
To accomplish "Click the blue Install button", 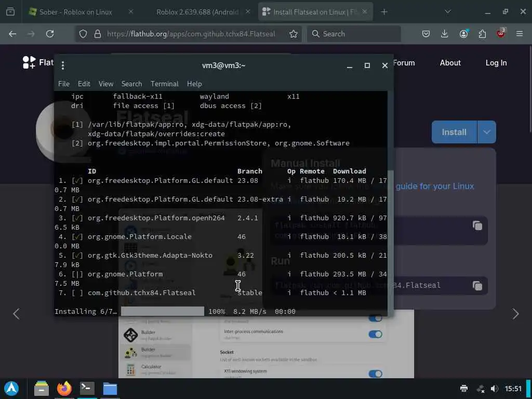I will pos(454,132).
